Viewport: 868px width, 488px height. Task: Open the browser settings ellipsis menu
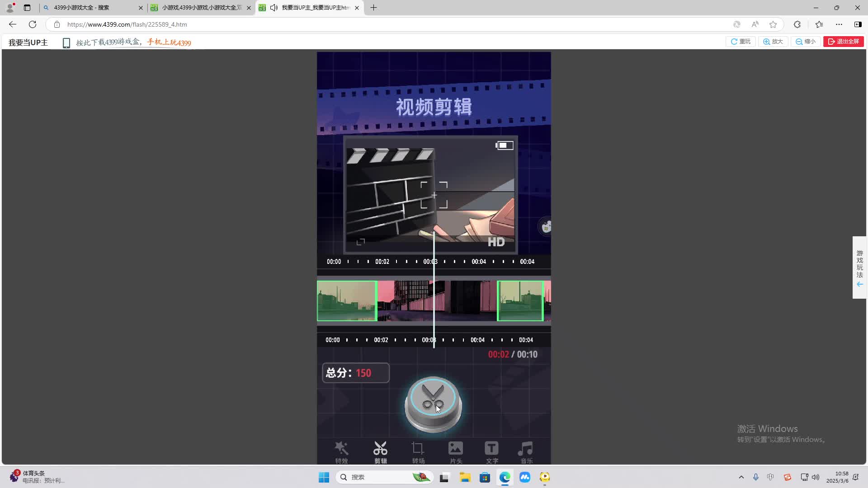(840, 24)
